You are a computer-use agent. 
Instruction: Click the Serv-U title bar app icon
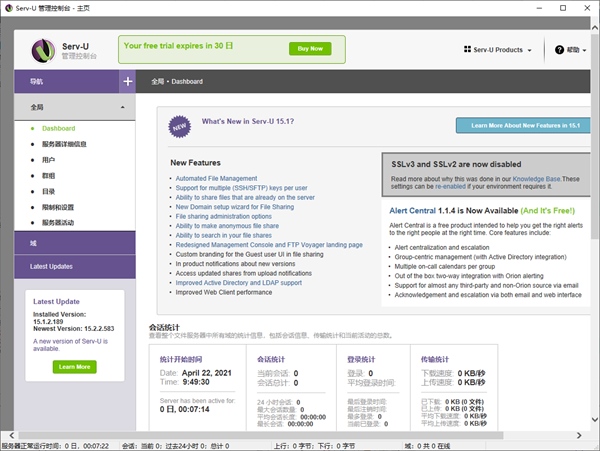[10, 9]
